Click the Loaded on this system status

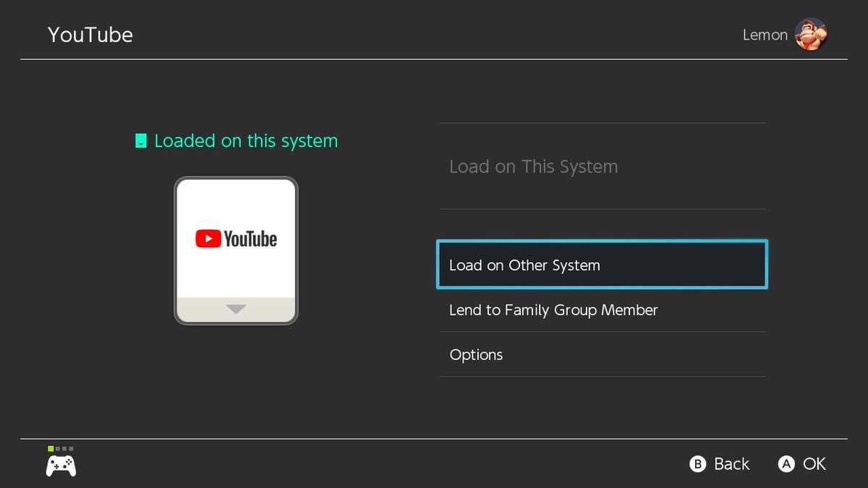tap(237, 141)
